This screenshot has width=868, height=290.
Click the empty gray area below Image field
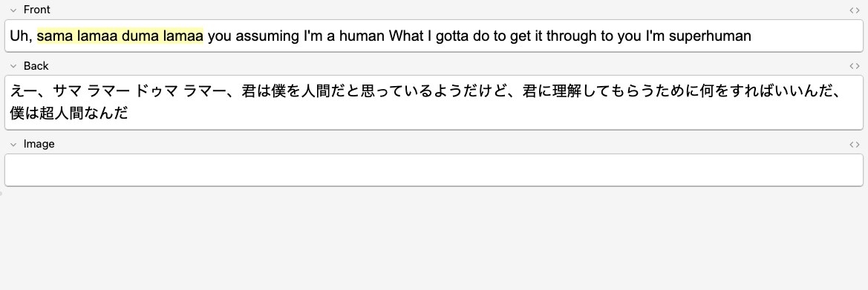click(x=434, y=238)
